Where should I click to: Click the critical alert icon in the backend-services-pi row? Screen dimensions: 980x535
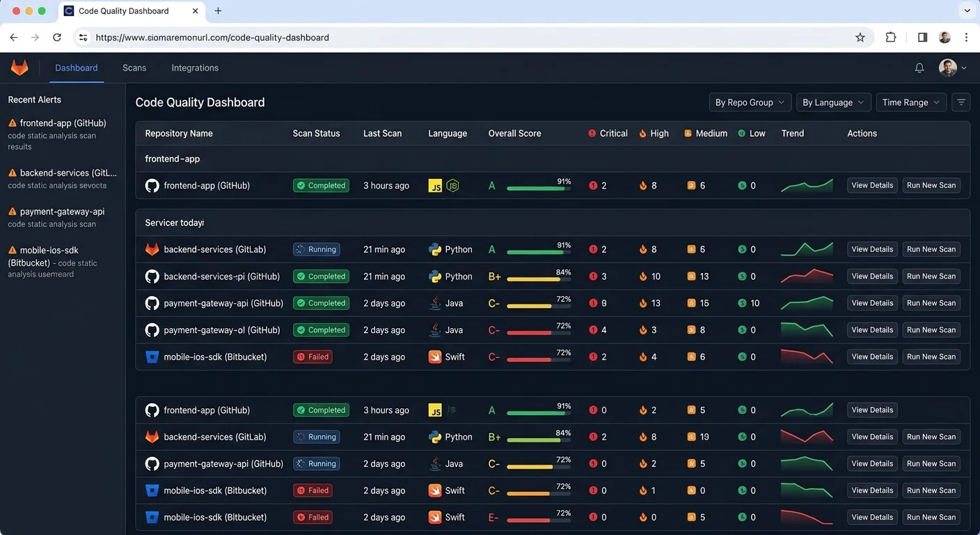pos(593,277)
